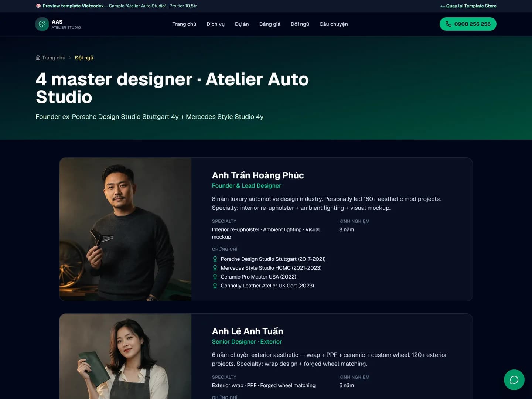Go to Trang chủ in navigation
Image resolution: width=532 pixels, height=399 pixels.
(x=184, y=24)
